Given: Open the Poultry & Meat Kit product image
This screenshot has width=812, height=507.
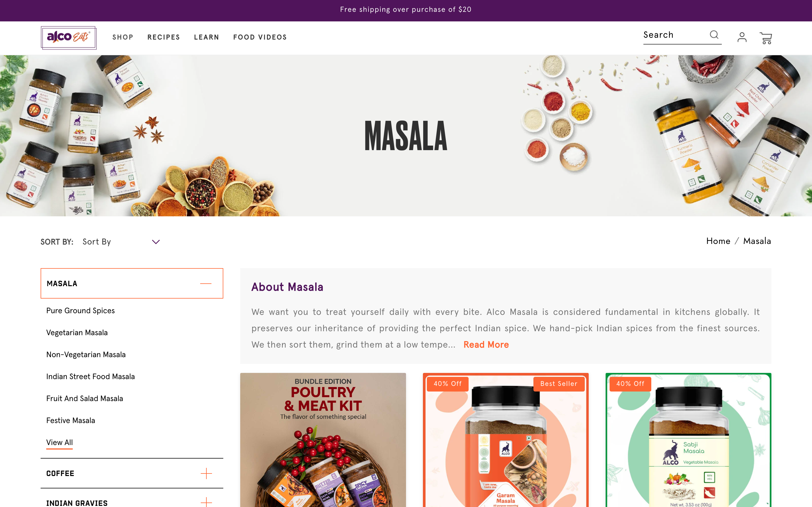Looking at the screenshot, I should coord(323,440).
